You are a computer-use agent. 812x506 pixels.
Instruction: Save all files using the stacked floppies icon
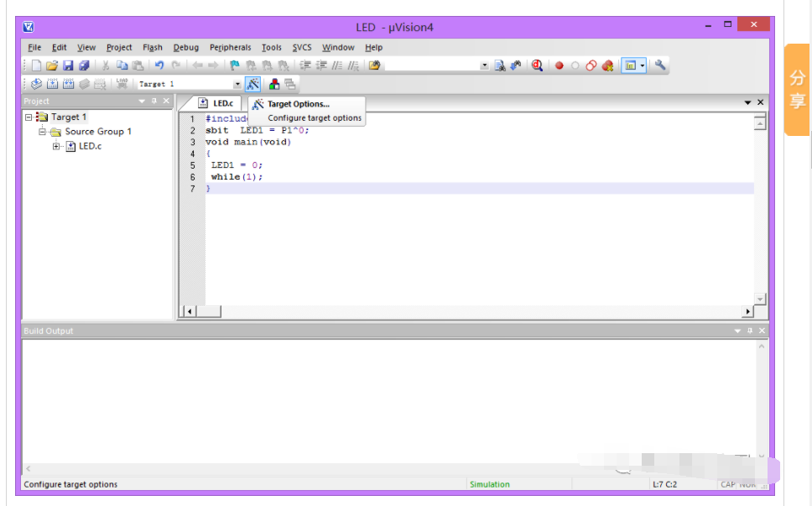(x=84, y=65)
